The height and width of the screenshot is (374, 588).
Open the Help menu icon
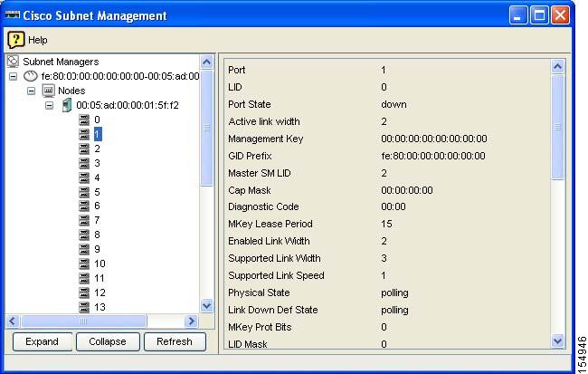tap(16, 40)
